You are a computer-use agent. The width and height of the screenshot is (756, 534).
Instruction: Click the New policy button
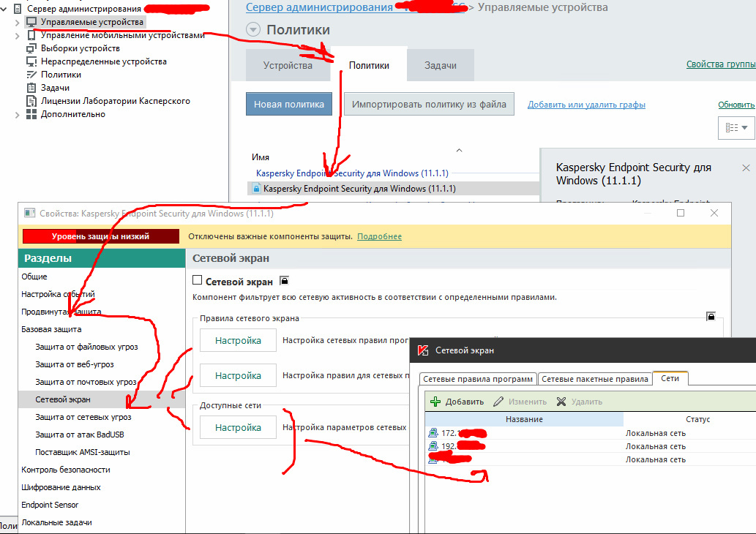pyautogui.click(x=289, y=104)
